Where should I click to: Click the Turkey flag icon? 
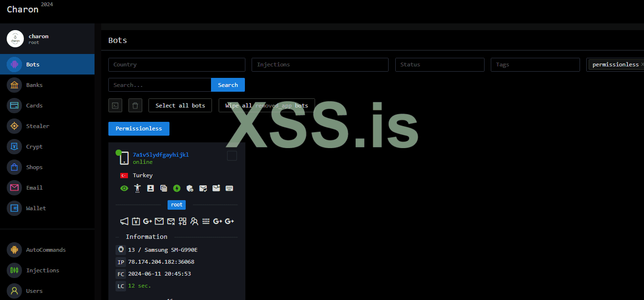click(x=124, y=176)
